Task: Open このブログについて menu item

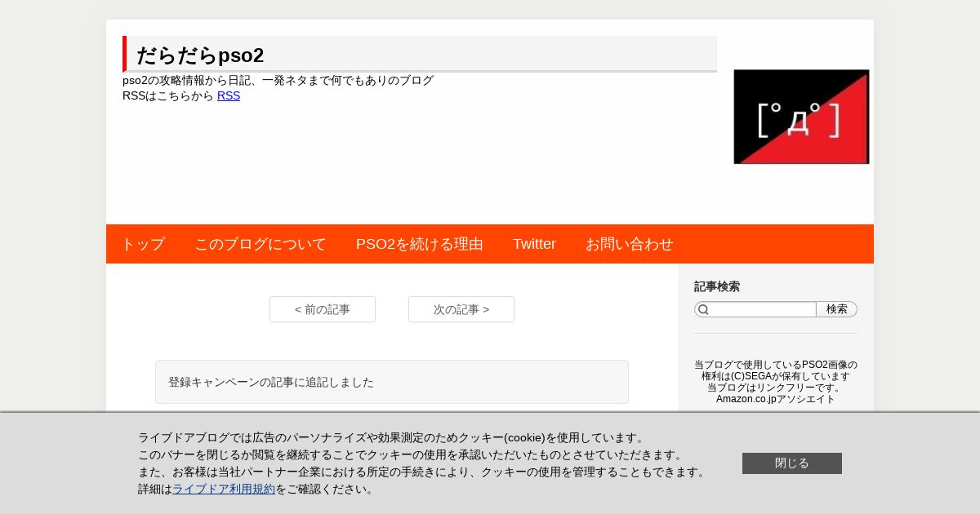Action: 261,244
